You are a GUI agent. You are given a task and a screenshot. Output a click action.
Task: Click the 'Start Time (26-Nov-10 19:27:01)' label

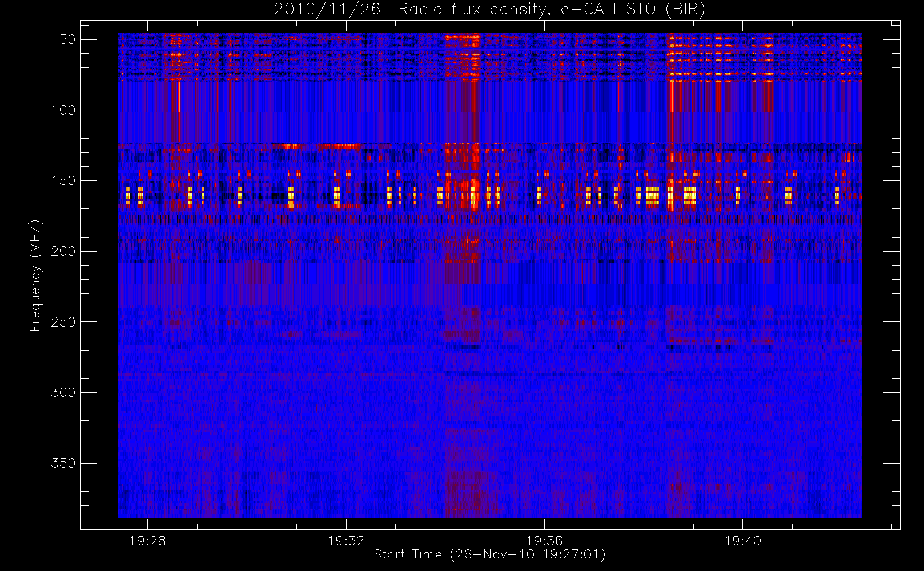click(489, 554)
